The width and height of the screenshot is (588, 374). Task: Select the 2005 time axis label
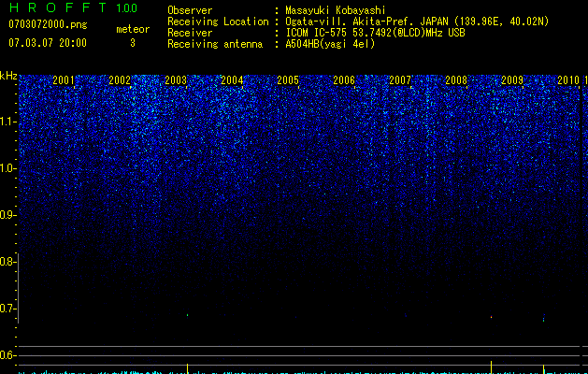288,79
